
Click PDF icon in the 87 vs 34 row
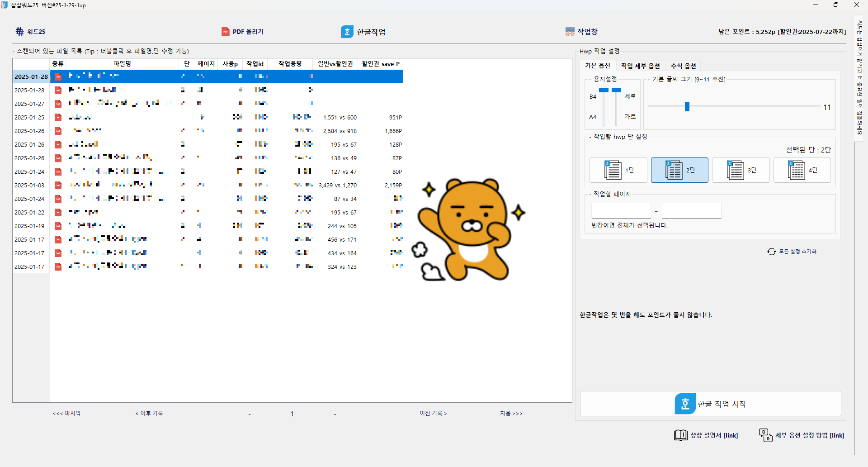pyautogui.click(x=58, y=199)
